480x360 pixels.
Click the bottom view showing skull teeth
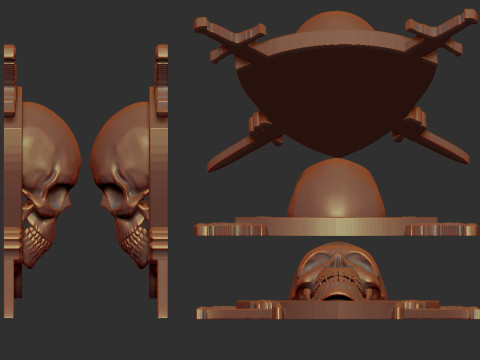click(337, 281)
